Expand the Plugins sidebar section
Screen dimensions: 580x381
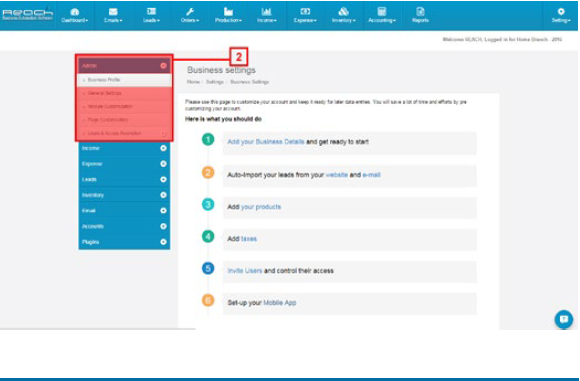[124, 242]
